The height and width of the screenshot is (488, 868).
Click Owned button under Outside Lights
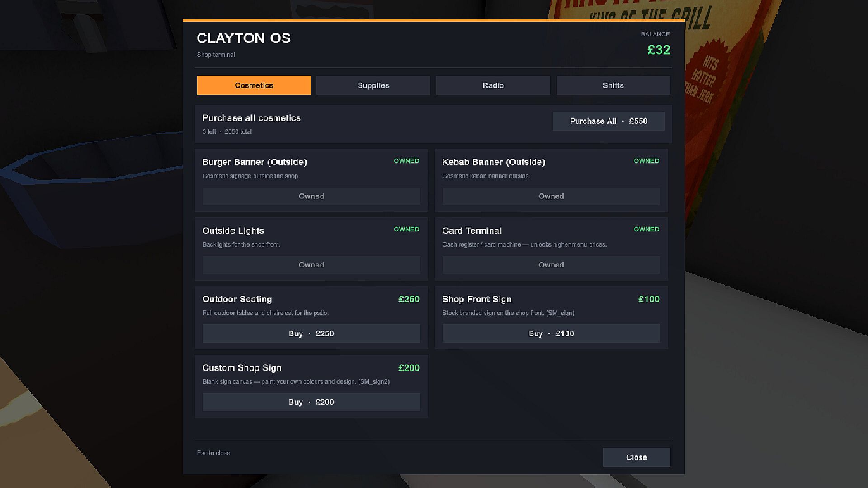(311, 265)
